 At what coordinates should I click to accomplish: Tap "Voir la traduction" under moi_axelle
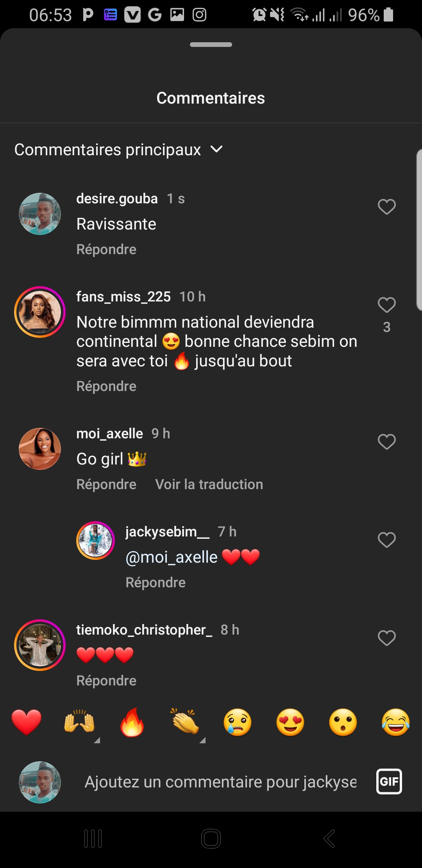(x=209, y=484)
